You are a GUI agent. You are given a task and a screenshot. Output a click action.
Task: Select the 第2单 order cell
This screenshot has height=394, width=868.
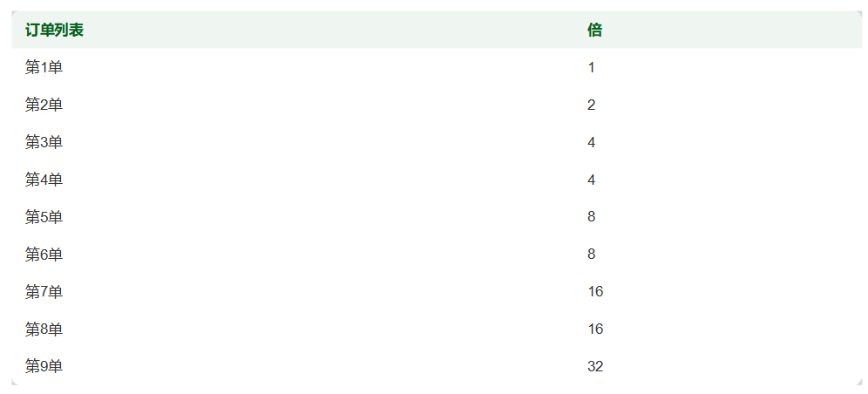point(44,105)
